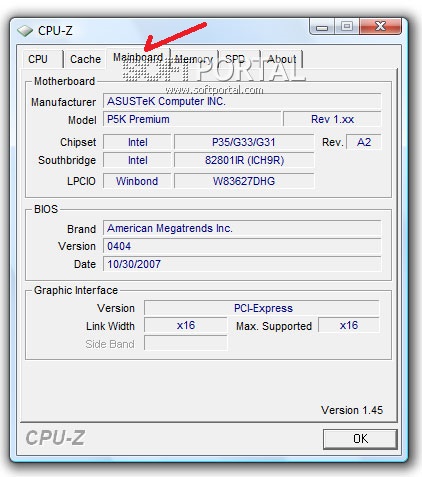The width and height of the screenshot is (422, 477).
Task: Select the Mainboard tab
Action: coord(138,58)
